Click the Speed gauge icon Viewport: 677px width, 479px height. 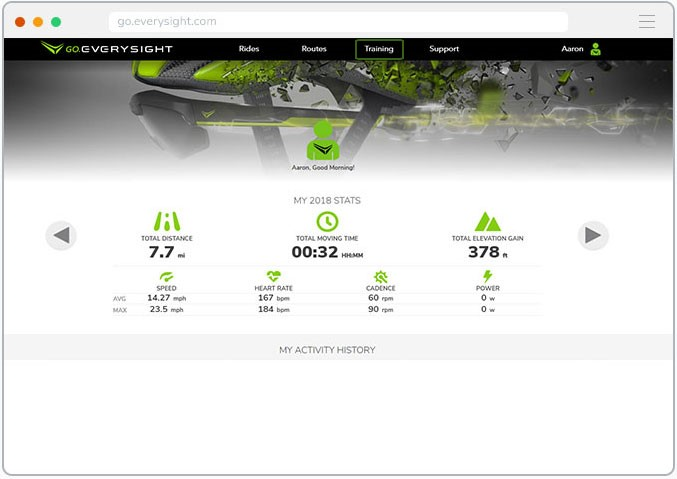tap(166, 276)
